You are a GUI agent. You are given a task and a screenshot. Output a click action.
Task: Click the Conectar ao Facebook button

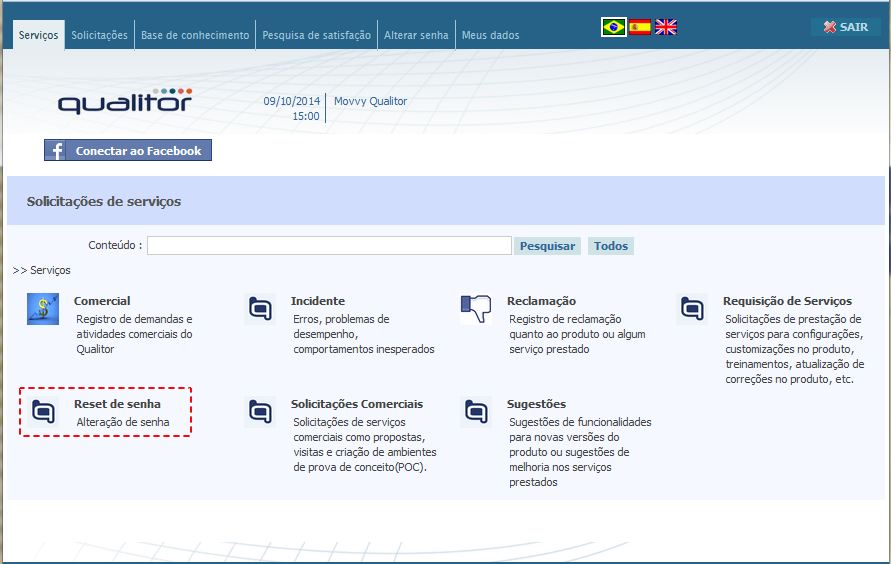click(128, 151)
